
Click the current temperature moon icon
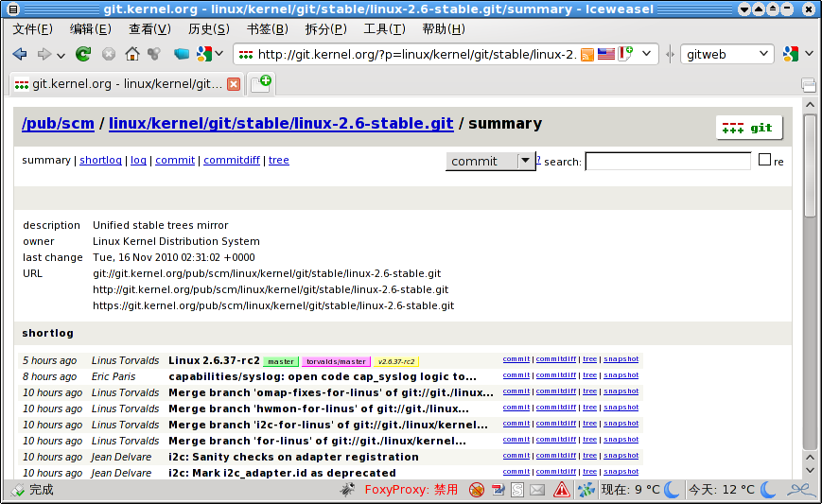(671, 489)
